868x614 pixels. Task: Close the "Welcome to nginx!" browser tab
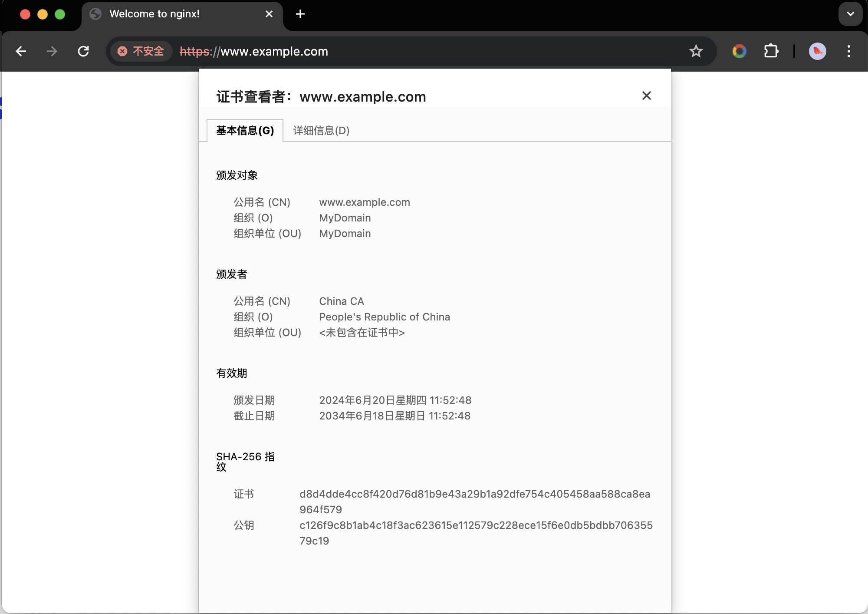click(x=269, y=13)
